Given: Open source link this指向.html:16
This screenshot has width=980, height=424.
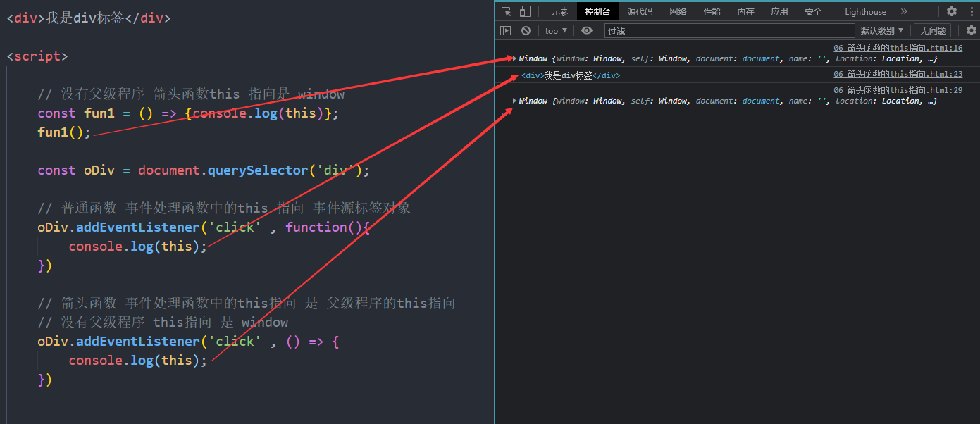Looking at the screenshot, I should [898, 47].
